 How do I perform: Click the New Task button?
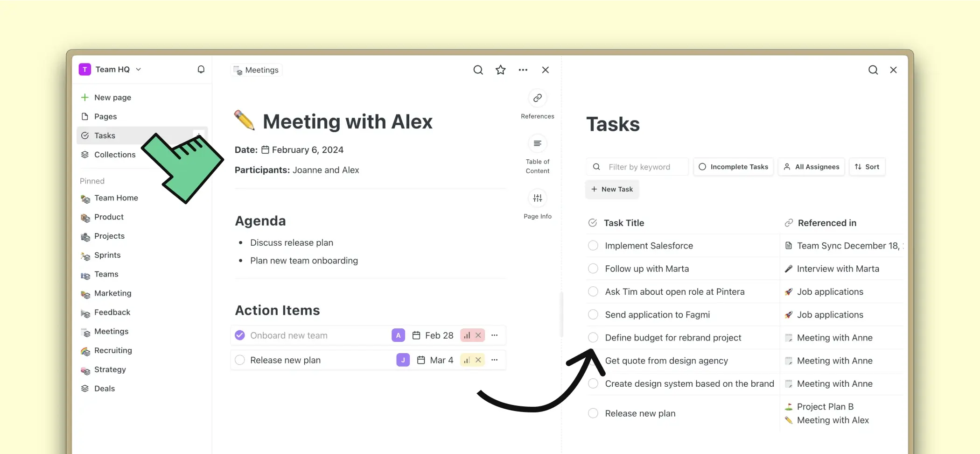(x=612, y=189)
